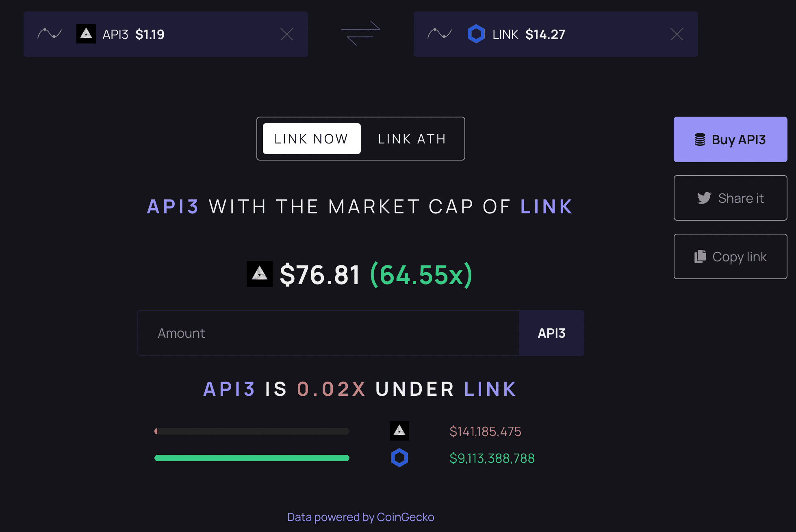Click the API3 triangle logo in the selector
The image size is (796, 532).
point(86,34)
